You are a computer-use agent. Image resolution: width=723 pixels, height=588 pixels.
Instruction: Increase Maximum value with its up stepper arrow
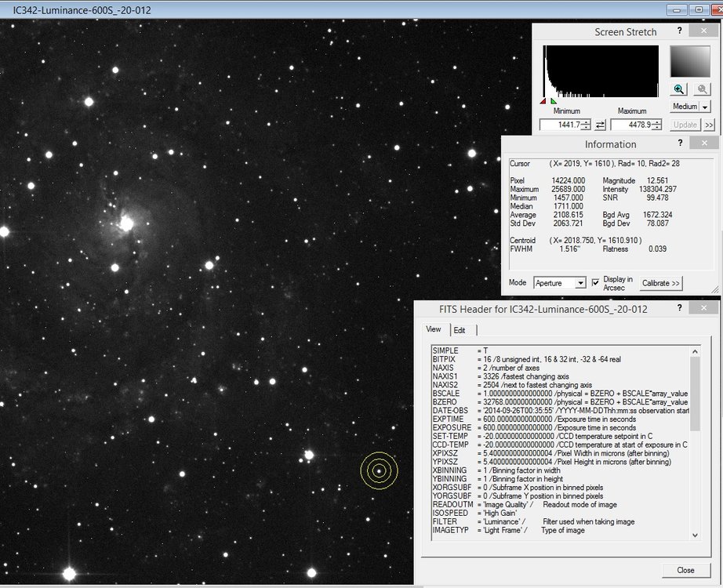[658, 122]
